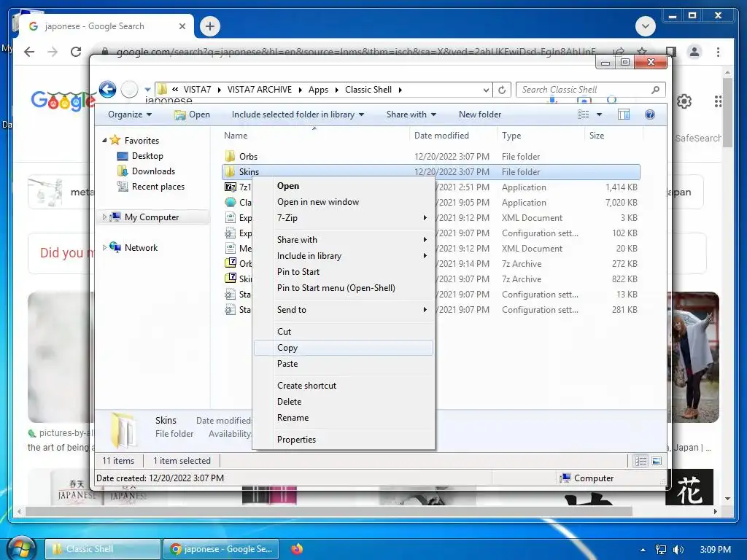Screen dimensions: 747x560
Task: Click the Orbs folder icon
Action: coord(230,156)
